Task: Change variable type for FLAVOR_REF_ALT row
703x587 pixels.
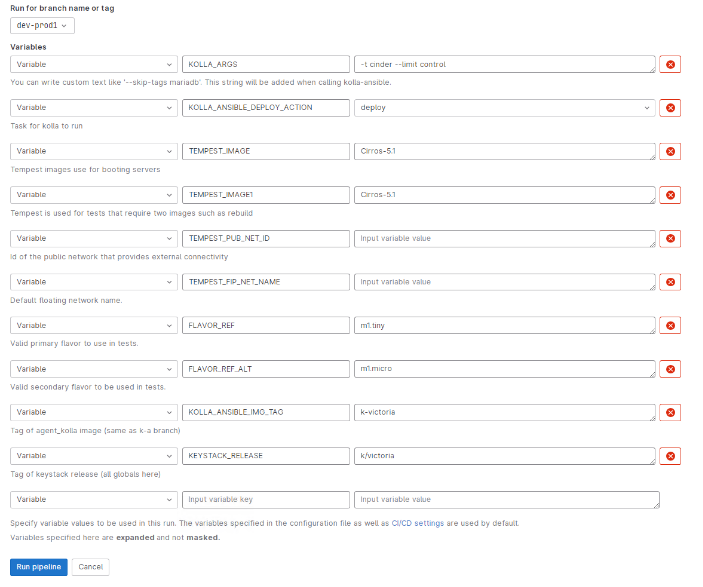Action: point(94,369)
